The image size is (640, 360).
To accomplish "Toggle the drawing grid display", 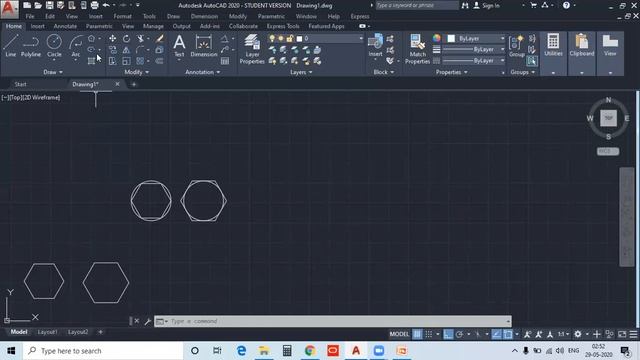I will click(x=417, y=334).
